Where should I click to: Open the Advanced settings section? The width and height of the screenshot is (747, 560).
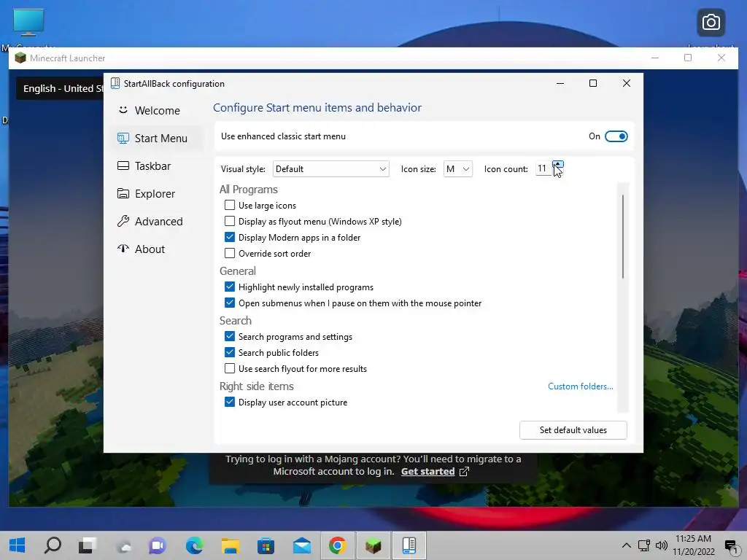coord(150,222)
